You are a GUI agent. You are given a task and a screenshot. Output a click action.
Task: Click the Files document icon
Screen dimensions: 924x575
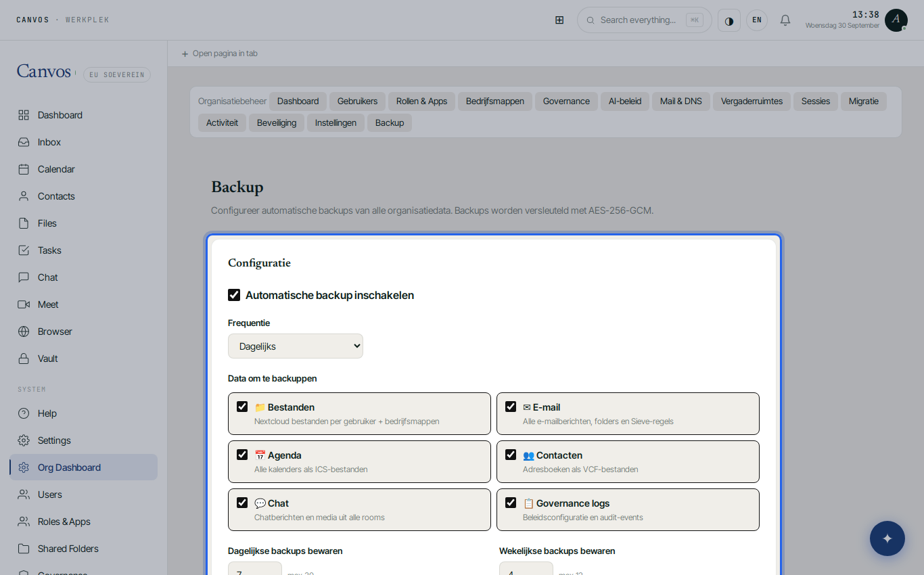24,223
